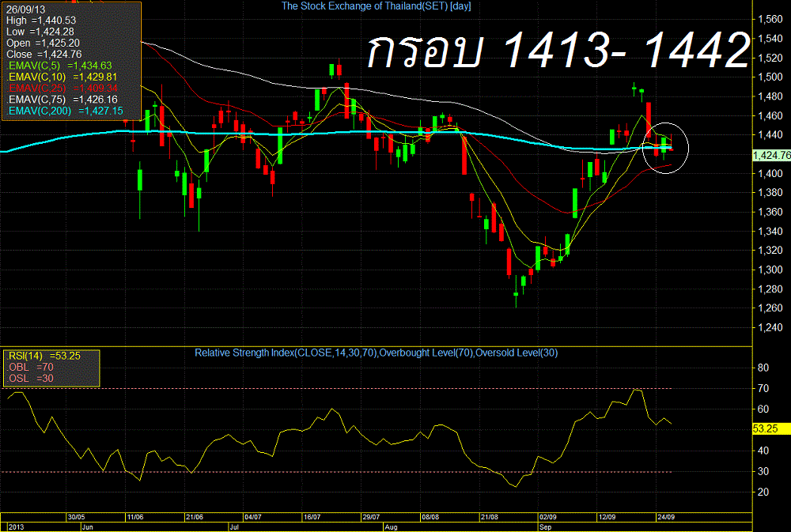Click the RSI axis label 20

point(763,492)
